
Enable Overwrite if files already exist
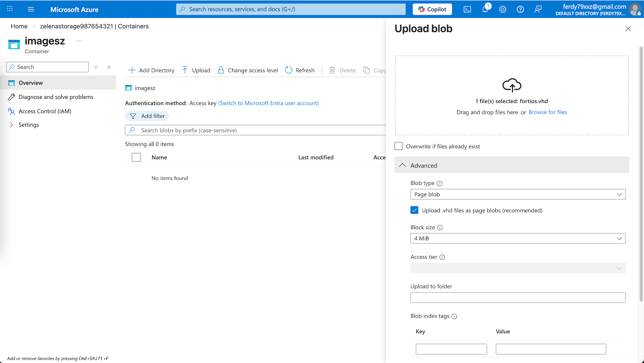pos(398,146)
